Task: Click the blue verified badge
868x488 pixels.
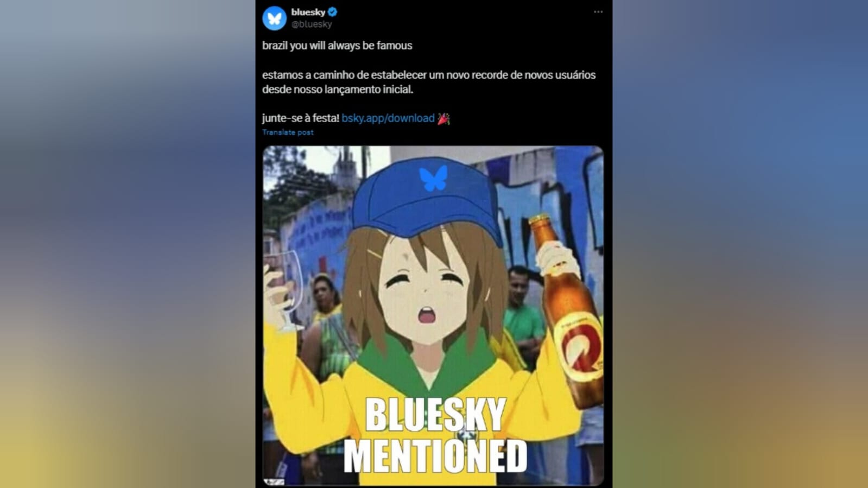Action: (x=333, y=11)
